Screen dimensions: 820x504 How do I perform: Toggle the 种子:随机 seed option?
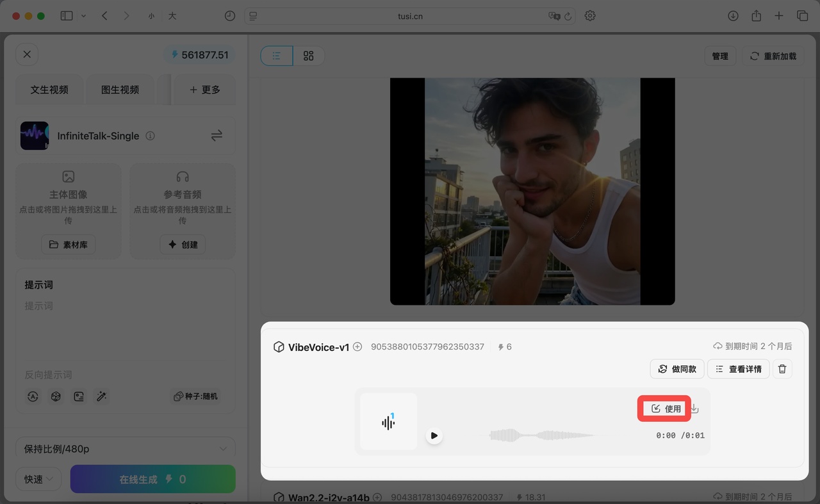[x=195, y=396]
